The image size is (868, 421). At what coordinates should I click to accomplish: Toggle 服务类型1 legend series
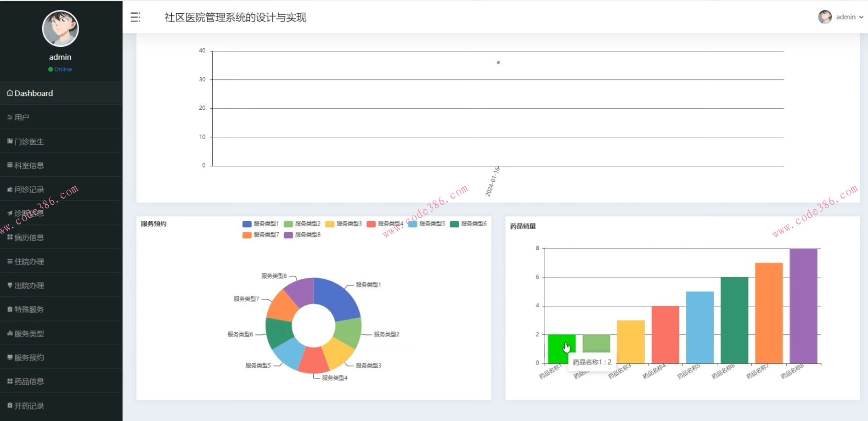pyautogui.click(x=261, y=224)
